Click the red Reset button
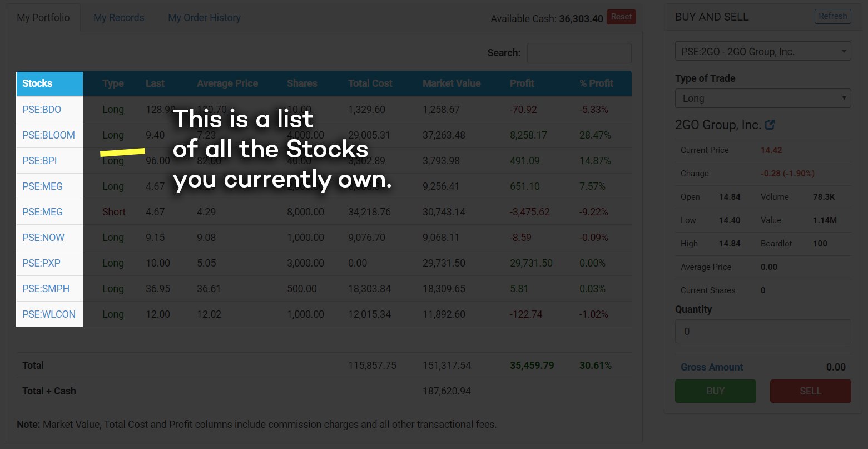This screenshot has height=449, width=868. (621, 17)
